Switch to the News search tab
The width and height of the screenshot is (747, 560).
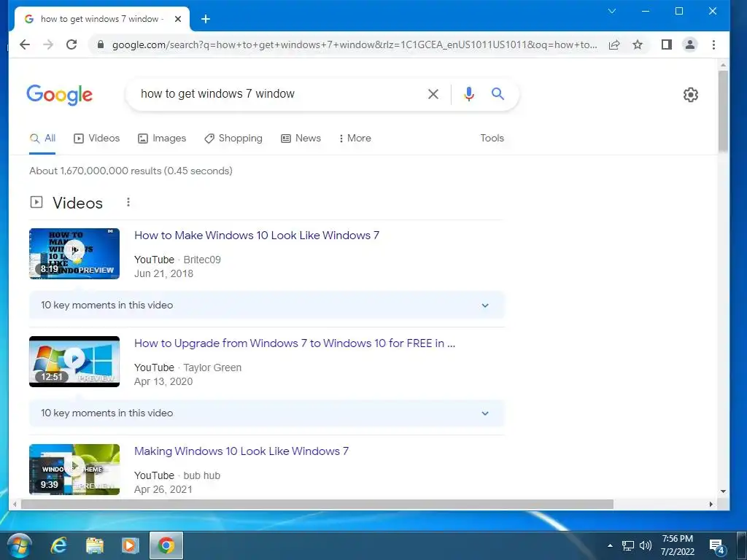(301, 138)
